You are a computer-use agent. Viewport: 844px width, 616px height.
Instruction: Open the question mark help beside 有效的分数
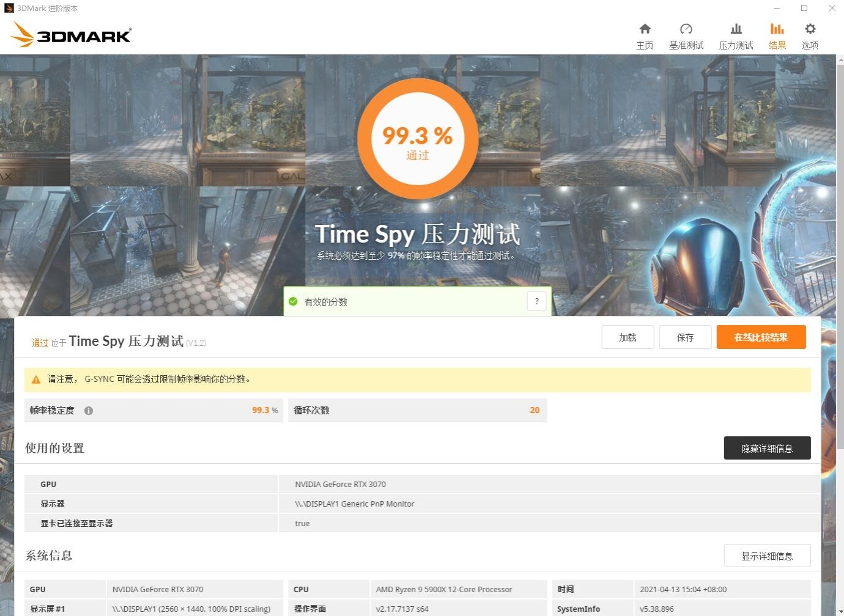tap(536, 301)
